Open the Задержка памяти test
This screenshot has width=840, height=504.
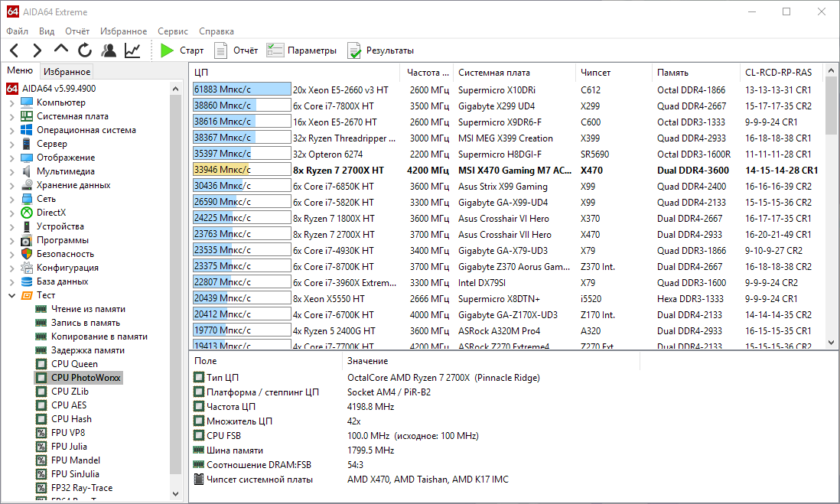point(88,350)
